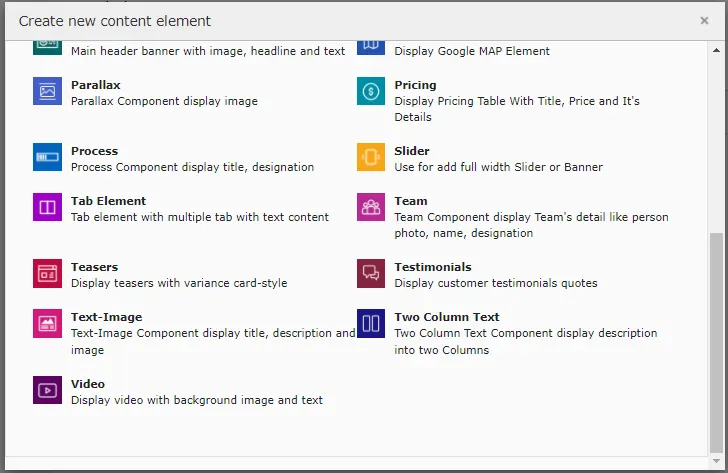The image size is (728, 473).
Task: Select the Two Column Text icon
Action: click(x=371, y=324)
